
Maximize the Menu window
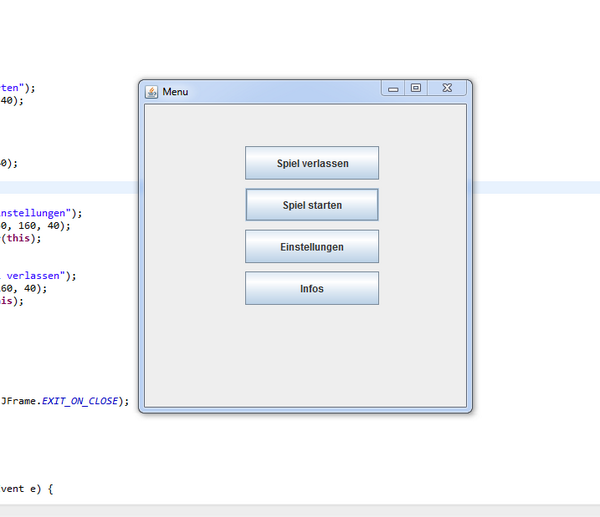click(x=416, y=88)
